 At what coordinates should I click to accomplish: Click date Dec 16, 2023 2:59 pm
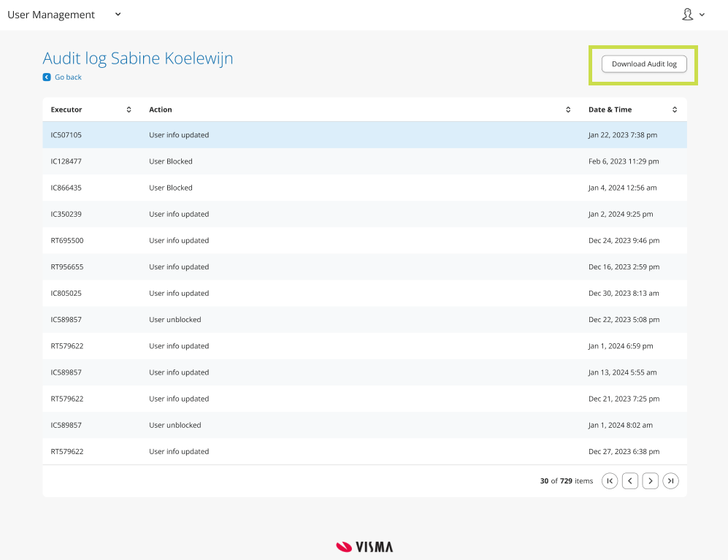click(624, 267)
